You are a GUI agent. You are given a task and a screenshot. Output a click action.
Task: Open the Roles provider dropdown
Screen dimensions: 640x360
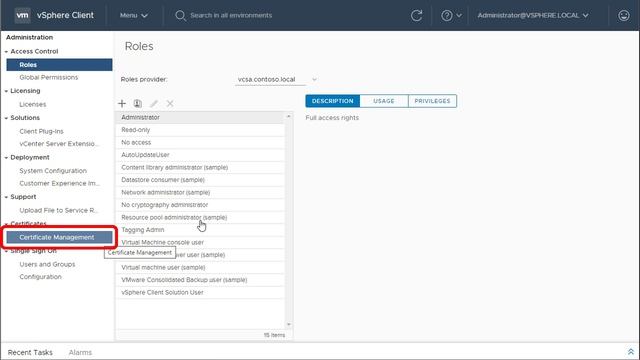277,79
